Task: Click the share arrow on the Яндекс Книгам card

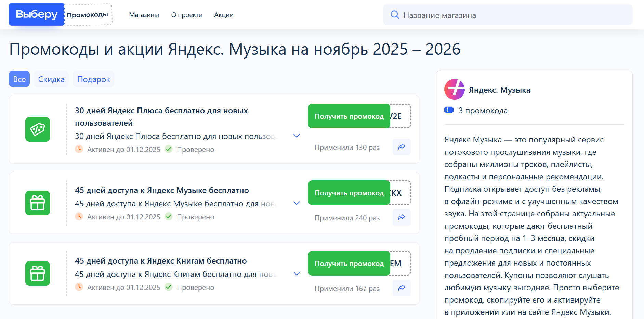Action: coord(402,288)
